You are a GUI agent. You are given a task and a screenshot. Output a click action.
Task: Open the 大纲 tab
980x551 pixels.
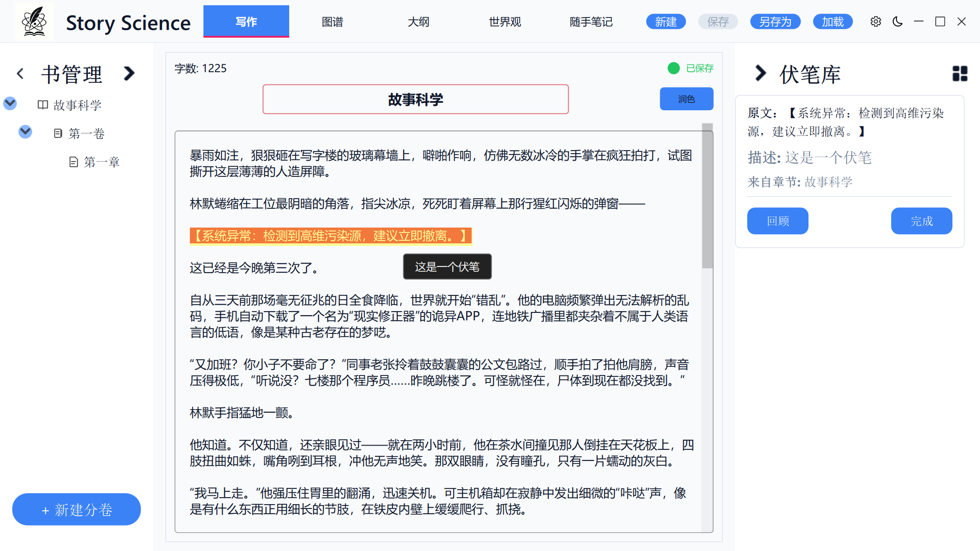(418, 22)
